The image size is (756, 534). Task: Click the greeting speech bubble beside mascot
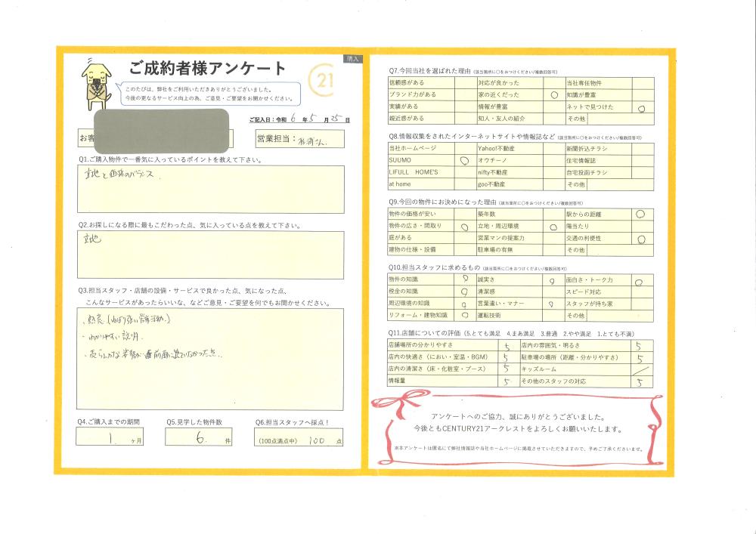tap(208, 93)
